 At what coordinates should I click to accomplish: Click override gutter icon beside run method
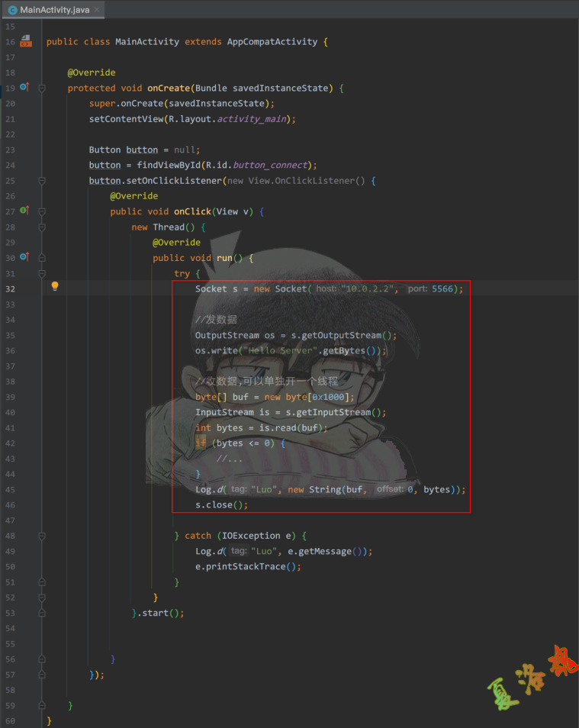point(24,257)
